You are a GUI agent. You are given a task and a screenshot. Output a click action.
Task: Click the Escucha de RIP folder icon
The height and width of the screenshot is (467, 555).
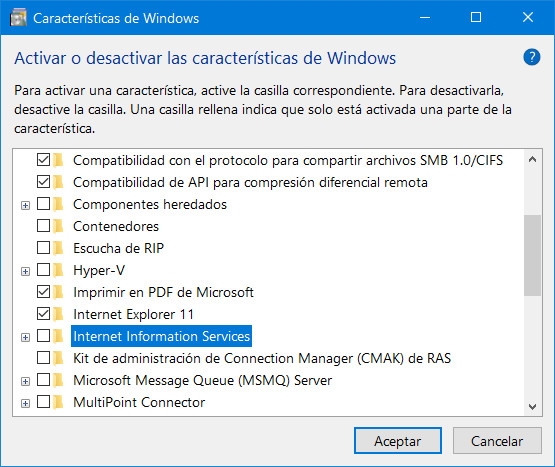[x=58, y=248]
